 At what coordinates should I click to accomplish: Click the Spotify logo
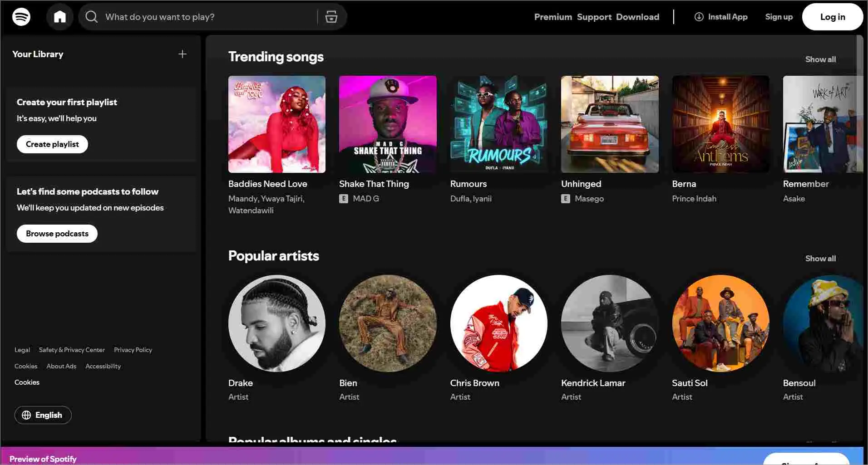click(20, 16)
